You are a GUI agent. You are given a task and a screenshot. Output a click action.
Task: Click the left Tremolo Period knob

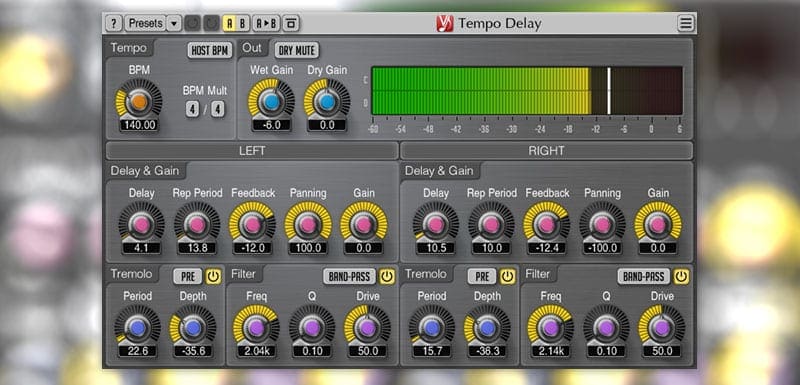pos(137,328)
